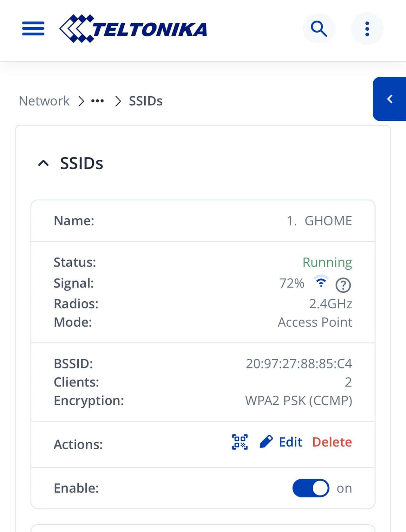Screen dimensions: 406x532
Task: Expand the breadcrumb ellipsis
Action: click(x=97, y=101)
